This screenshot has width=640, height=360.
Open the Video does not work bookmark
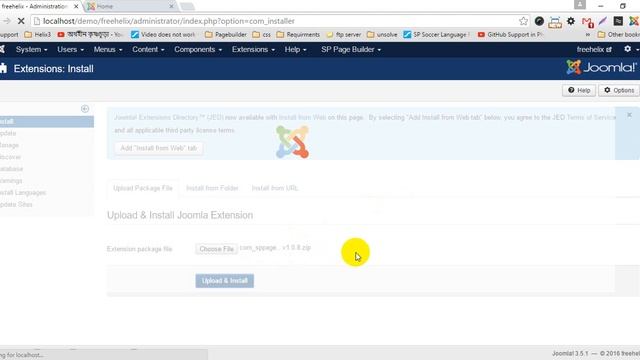163,35
